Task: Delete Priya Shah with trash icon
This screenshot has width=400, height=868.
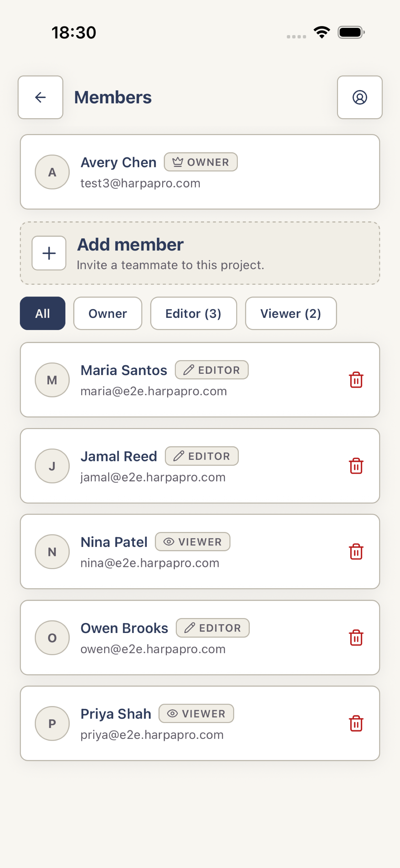Action: [356, 723]
